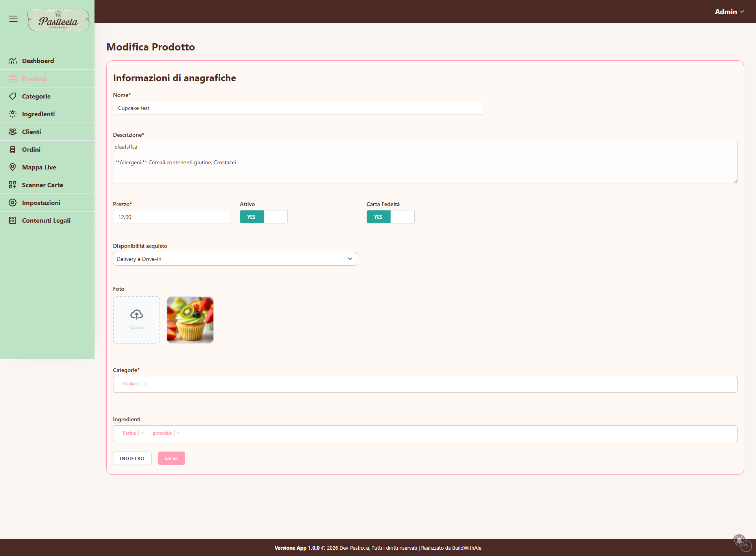Open Scanner Carte in the sidebar
Viewport: 756px width, 556px height.
tap(47, 185)
